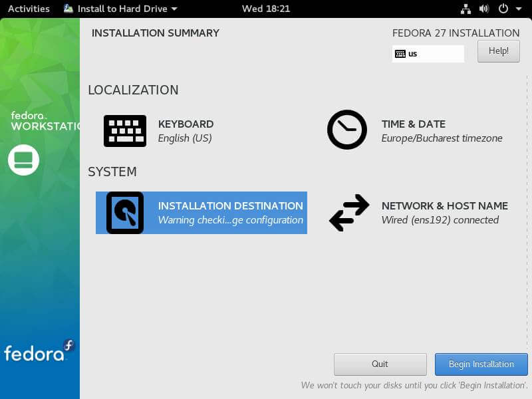Click the 'us' keyboard layout indicator field
The width and height of the screenshot is (532, 399).
tap(428, 54)
